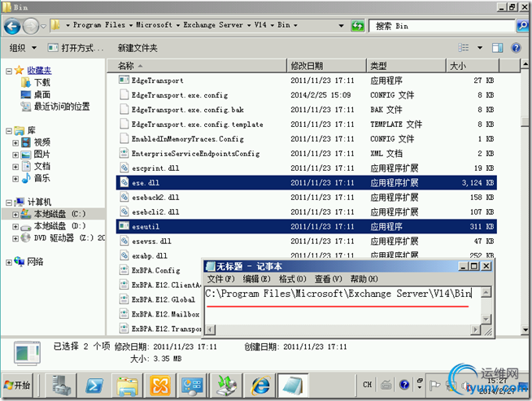532x401 pixels.
Task: Expand the 音乐 library node
Action: 15,179
